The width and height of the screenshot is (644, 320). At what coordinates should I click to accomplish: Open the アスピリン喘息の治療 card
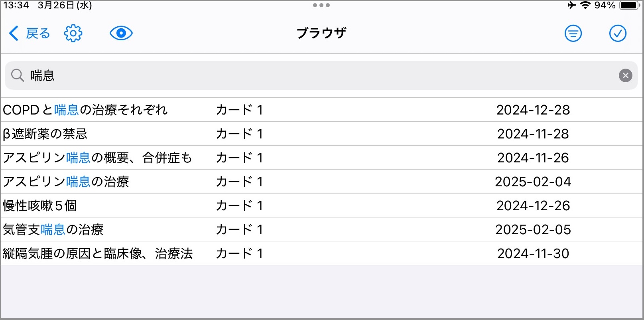point(321,182)
